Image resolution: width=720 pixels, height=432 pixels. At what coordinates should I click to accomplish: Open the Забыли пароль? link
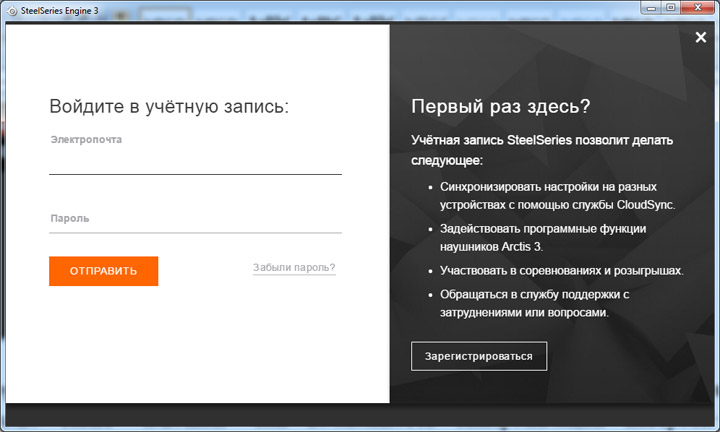pyautogui.click(x=294, y=268)
